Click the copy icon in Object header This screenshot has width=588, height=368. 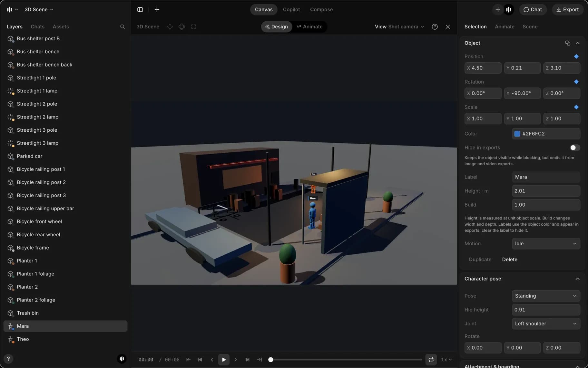pos(568,43)
